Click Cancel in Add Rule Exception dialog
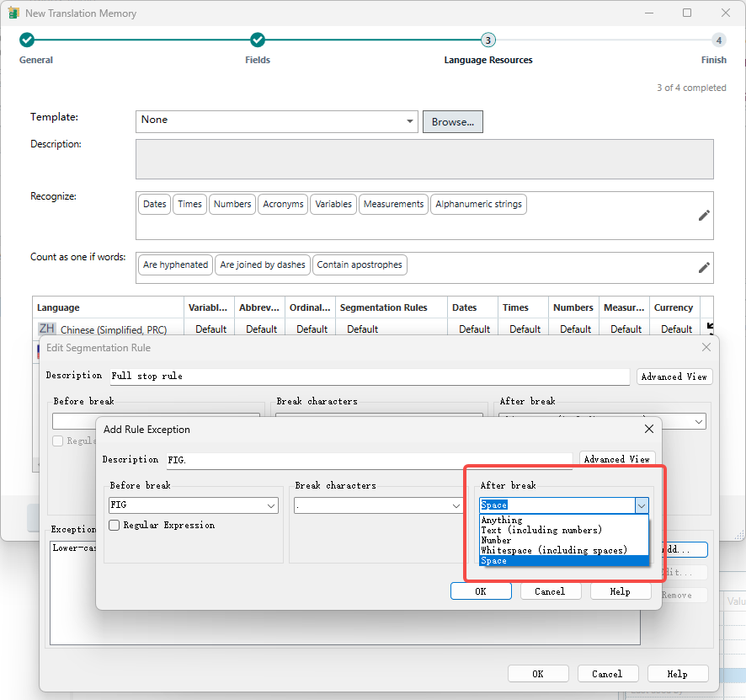The width and height of the screenshot is (746, 700). (x=550, y=591)
